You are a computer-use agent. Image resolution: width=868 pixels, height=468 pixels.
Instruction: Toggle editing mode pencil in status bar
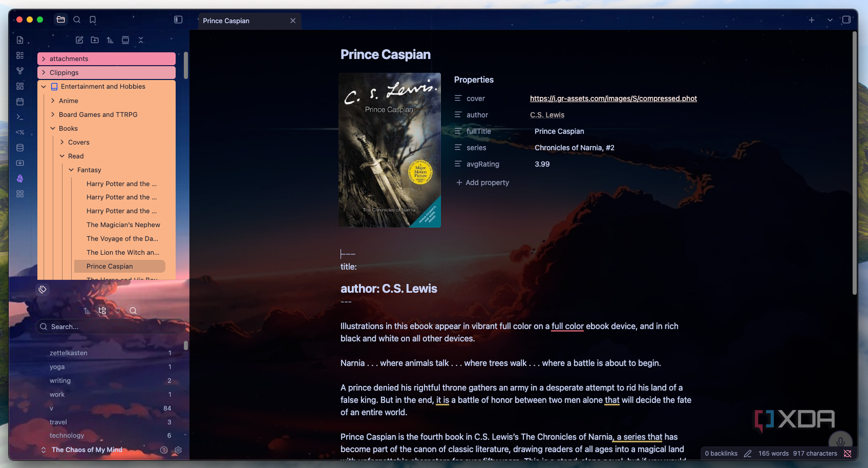pos(748,453)
